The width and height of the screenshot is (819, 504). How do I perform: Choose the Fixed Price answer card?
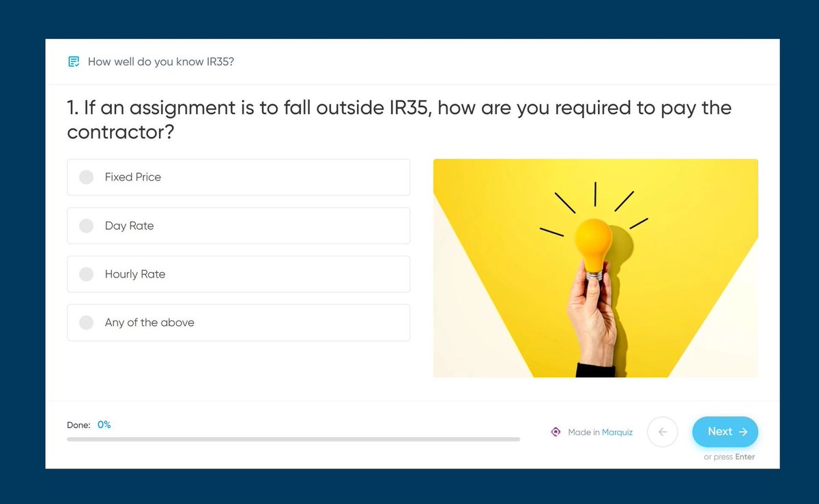238,177
